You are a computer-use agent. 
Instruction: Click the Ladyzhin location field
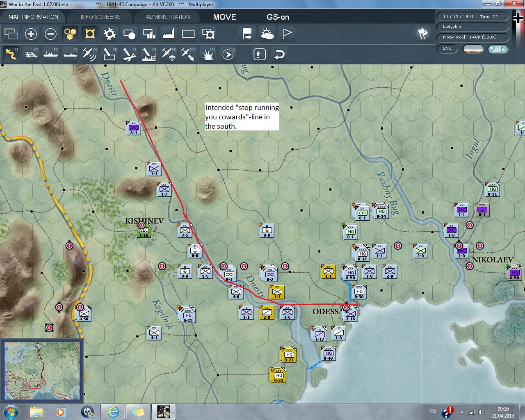[x=472, y=27]
